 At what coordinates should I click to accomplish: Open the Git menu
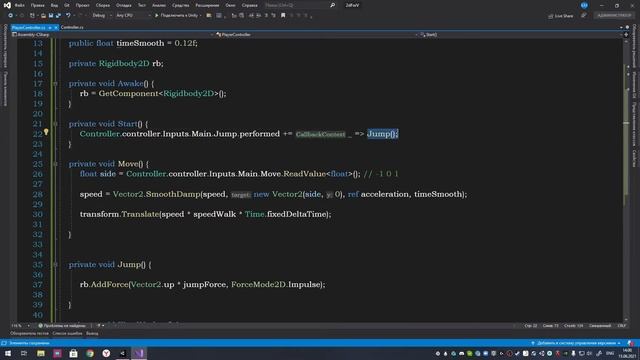(x=67, y=5)
